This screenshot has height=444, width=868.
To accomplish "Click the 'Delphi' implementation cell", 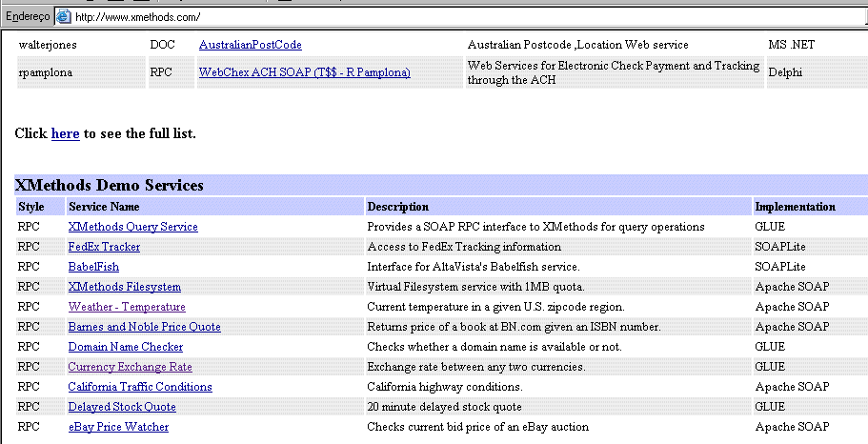I will point(785,72).
